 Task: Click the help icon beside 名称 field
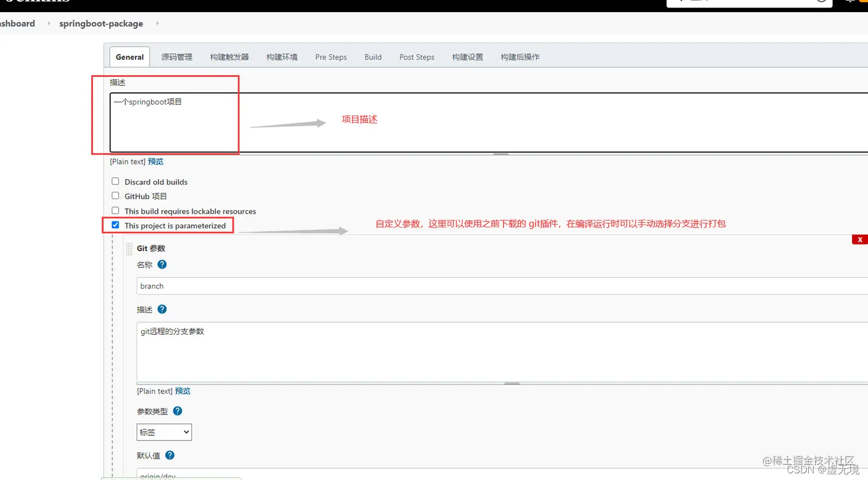[161, 265]
